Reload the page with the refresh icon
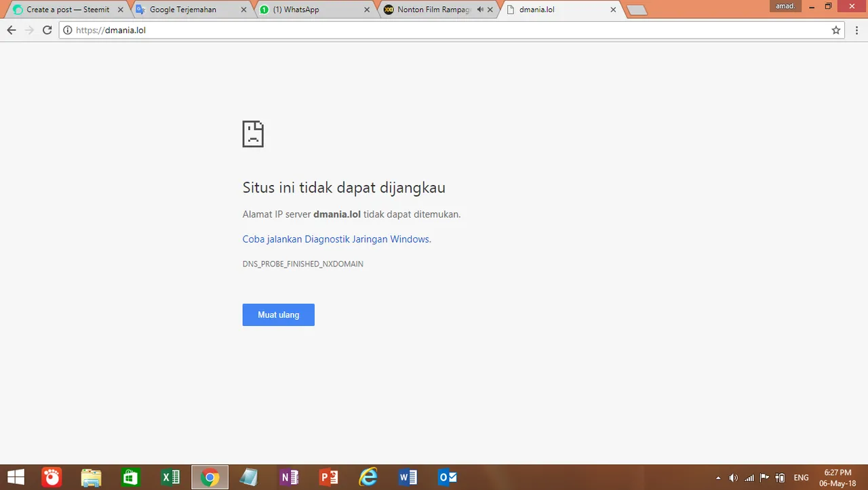The width and height of the screenshot is (868, 490). coord(47,30)
